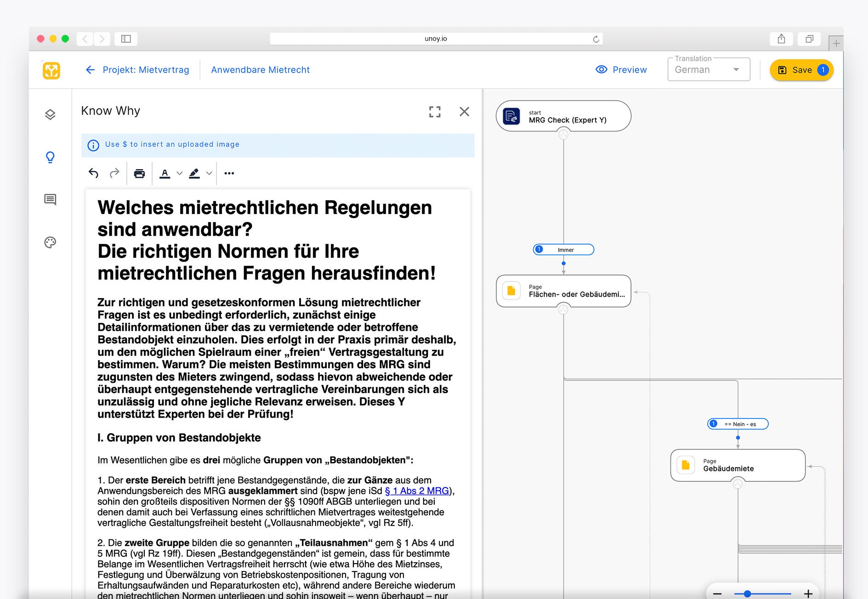The image size is (868, 599).
Task: Open the comments panel icon
Action: (x=50, y=199)
